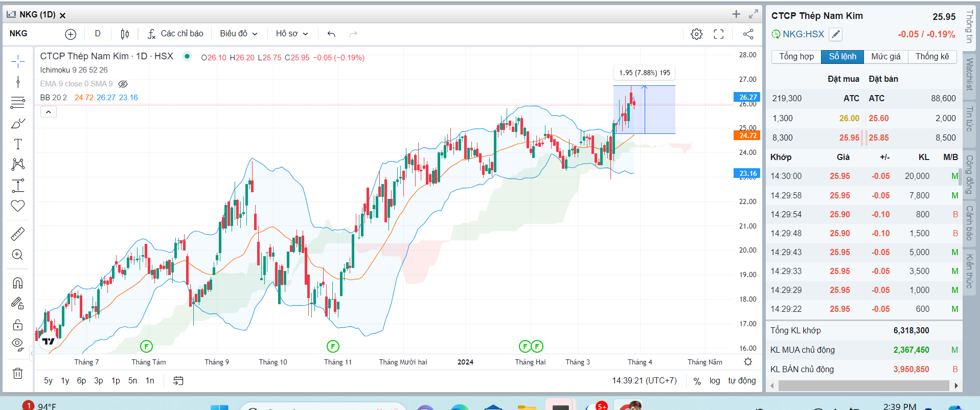The height and width of the screenshot is (410, 980).
Task: Click the add symbol plus icon
Action: [x=71, y=34]
